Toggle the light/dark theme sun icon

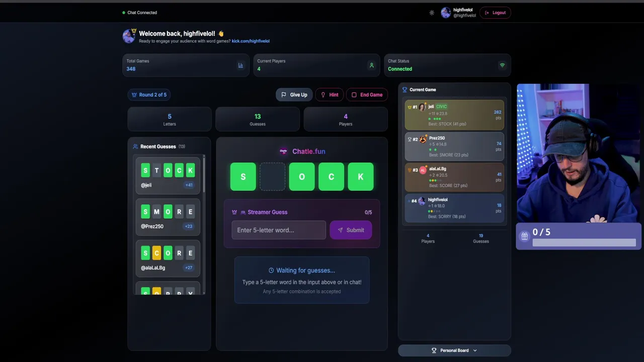click(432, 13)
